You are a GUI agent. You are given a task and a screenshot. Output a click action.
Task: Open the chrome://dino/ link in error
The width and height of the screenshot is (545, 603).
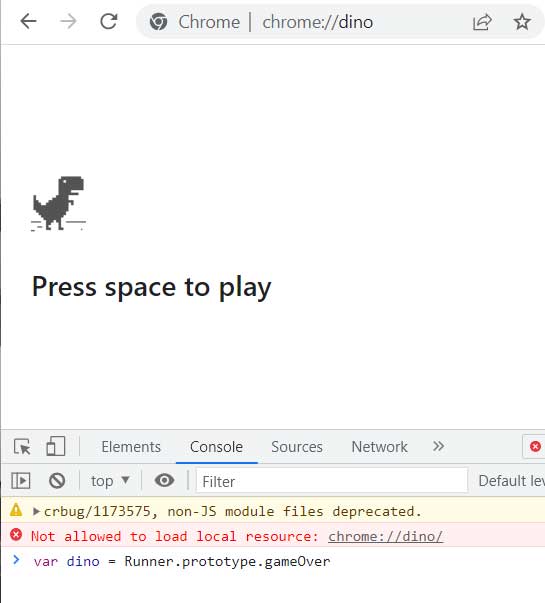[385, 536]
